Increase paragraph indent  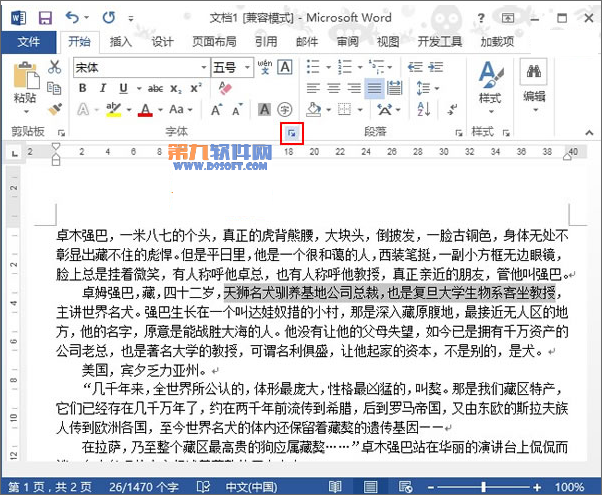(436, 67)
